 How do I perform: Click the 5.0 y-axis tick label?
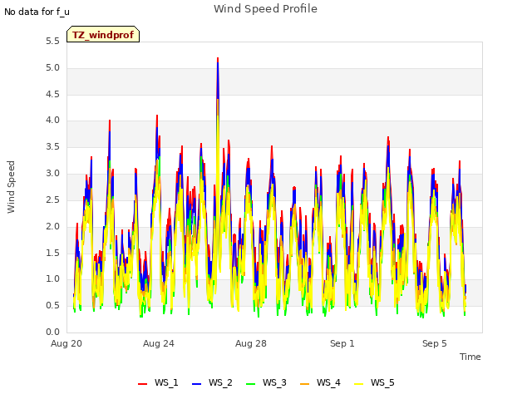[52, 68]
